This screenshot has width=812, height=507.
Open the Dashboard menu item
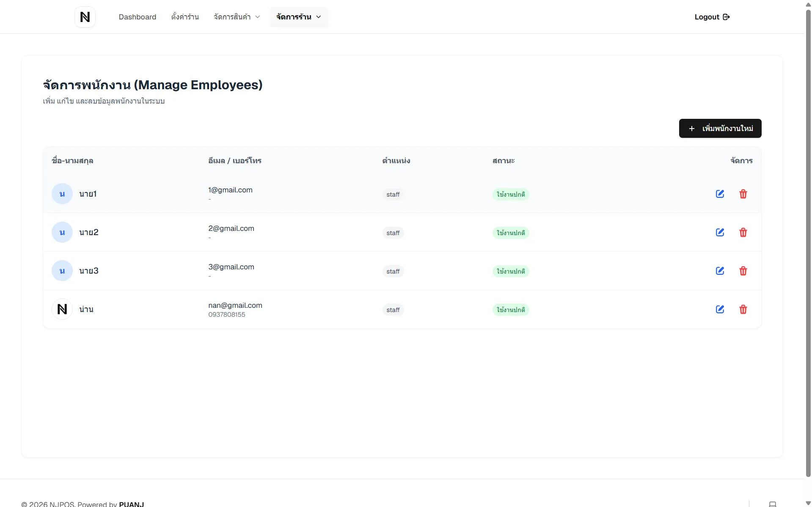tap(138, 17)
